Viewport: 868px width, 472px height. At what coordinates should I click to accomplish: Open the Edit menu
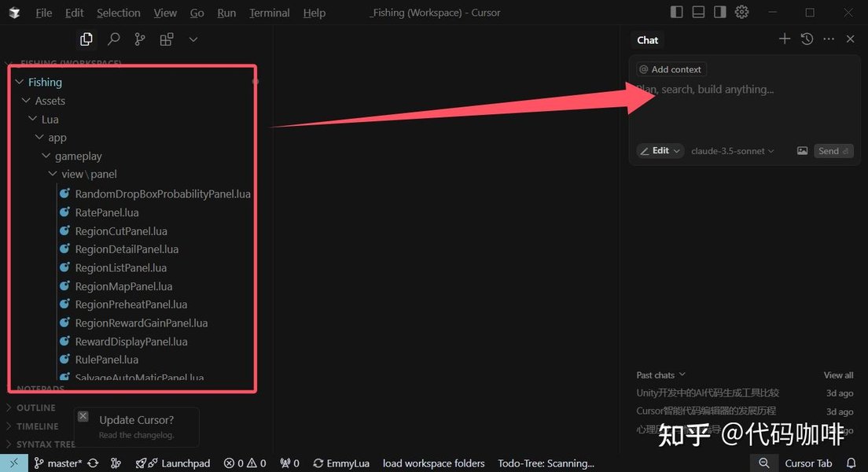click(x=74, y=13)
